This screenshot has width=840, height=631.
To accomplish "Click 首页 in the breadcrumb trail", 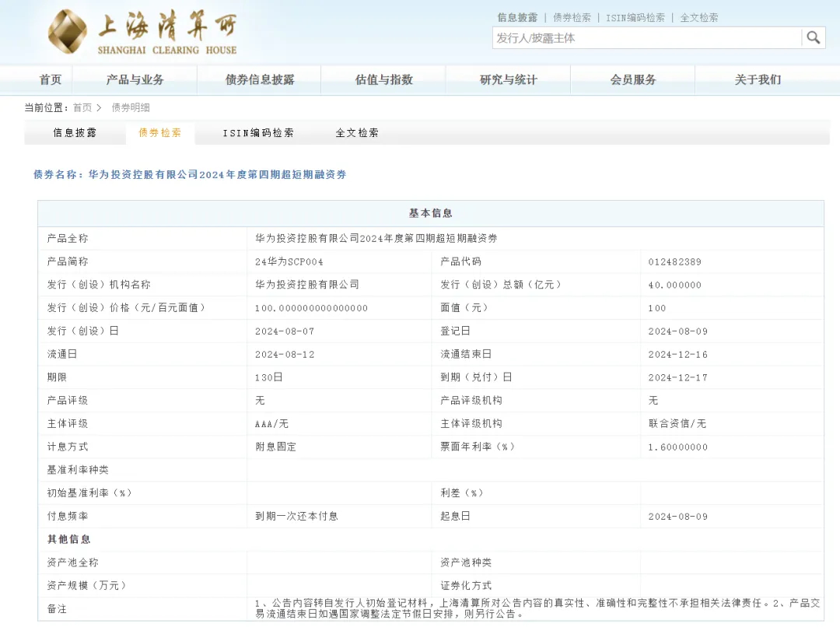I will point(82,107).
